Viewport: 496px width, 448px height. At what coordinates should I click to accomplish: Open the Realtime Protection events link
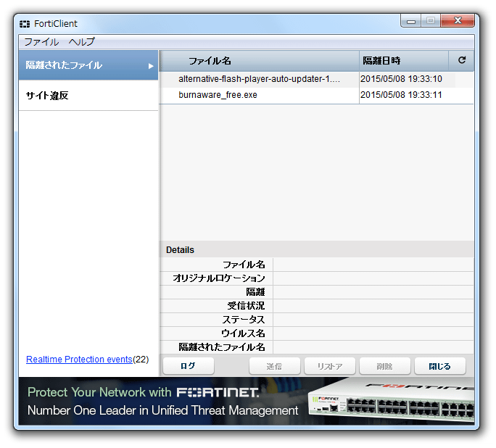click(79, 359)
